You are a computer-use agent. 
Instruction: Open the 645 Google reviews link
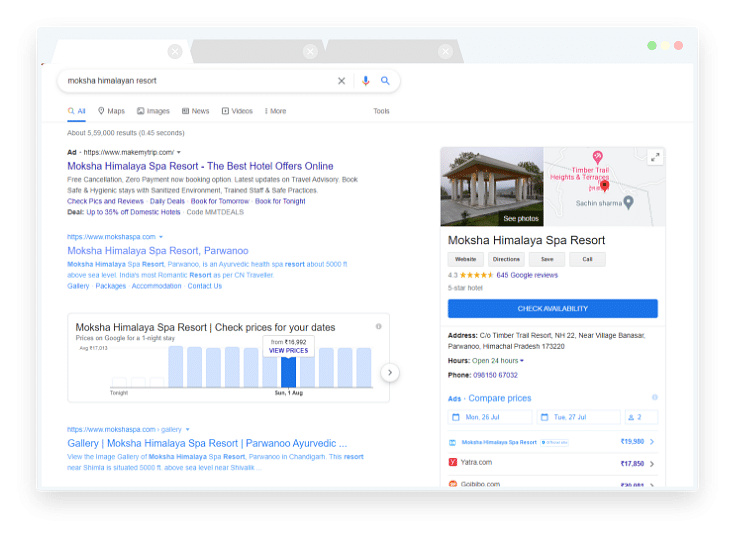pos(527,275)
